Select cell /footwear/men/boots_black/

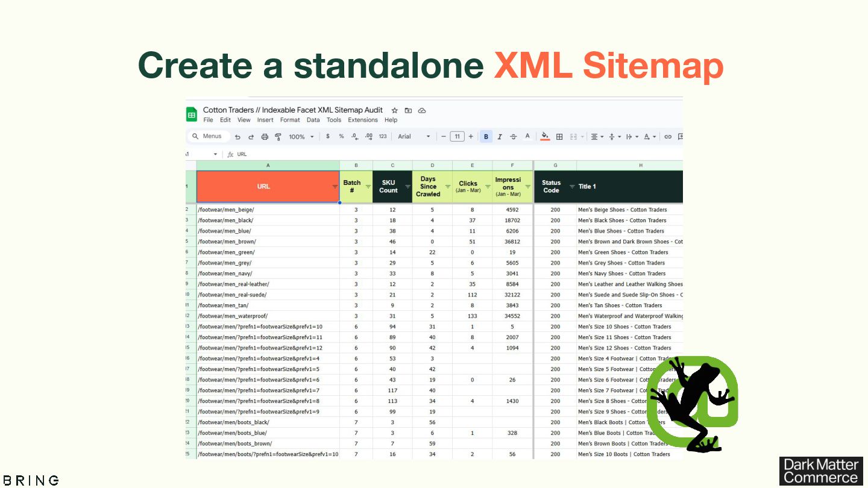pyautogui.click(x=268, y=422)
